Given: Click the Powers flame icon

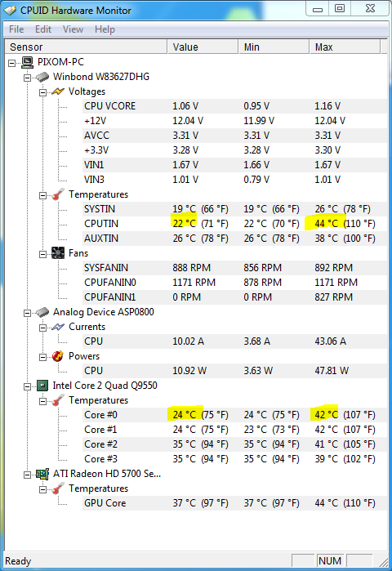Looking at the screenshot, I should coord(58,356).
